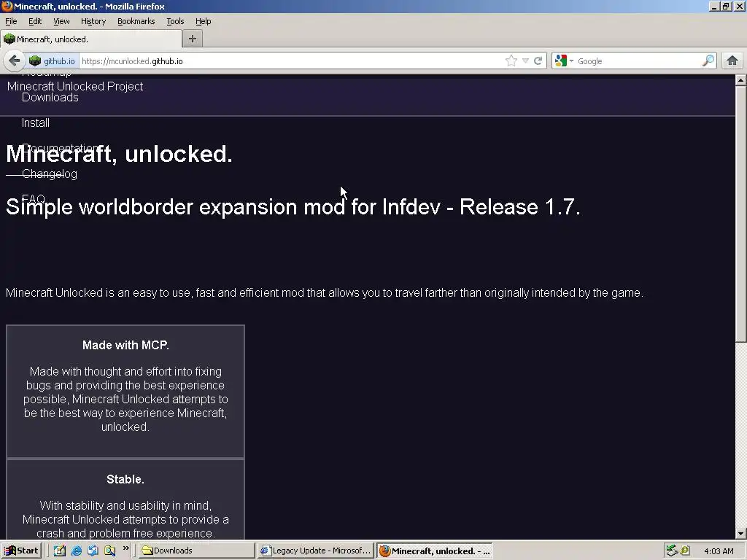Open the File menu
This screenshot has height=560, width=747.
point(11,21)
